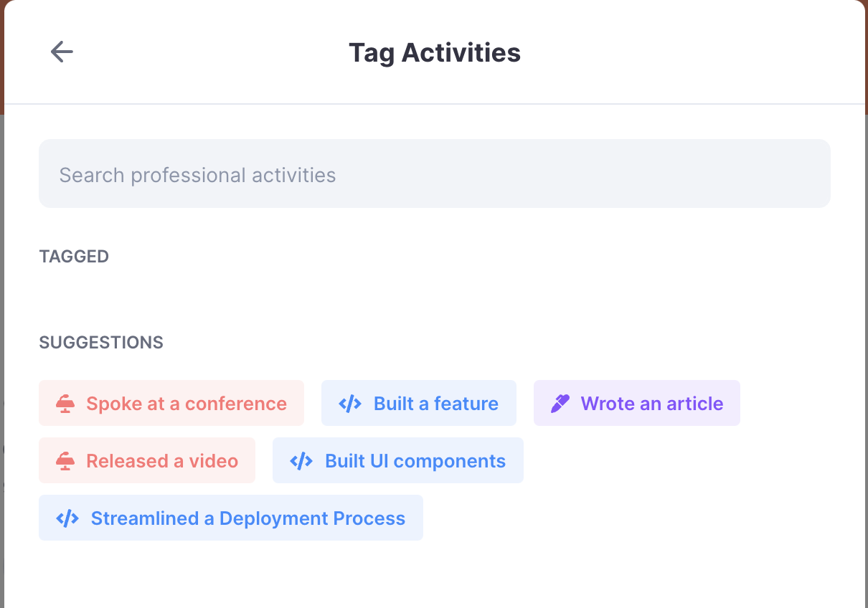Click the "Built a feature" text label
Screen dimensions: 868x608
coord(435,403)
